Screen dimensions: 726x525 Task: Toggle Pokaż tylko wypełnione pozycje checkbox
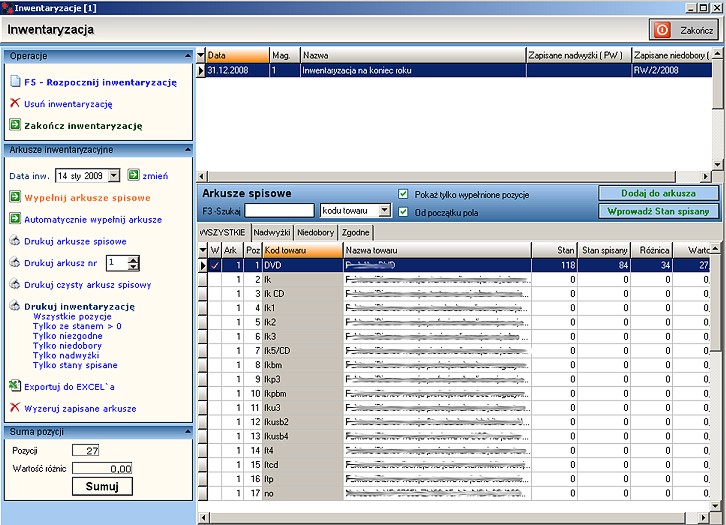pyautogui.click(x=403, y=194)
